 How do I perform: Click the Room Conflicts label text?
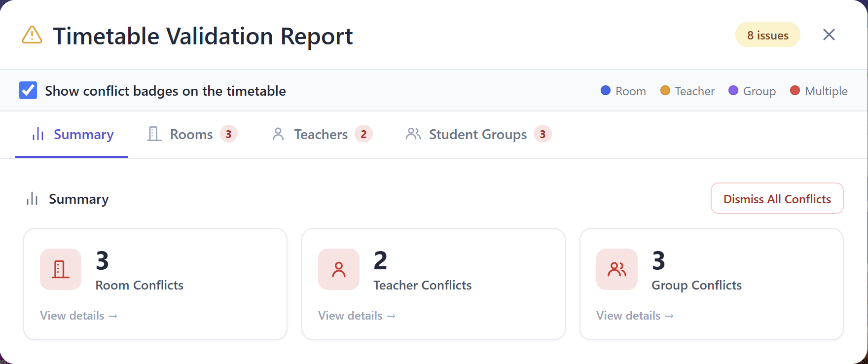pos(139,285)
